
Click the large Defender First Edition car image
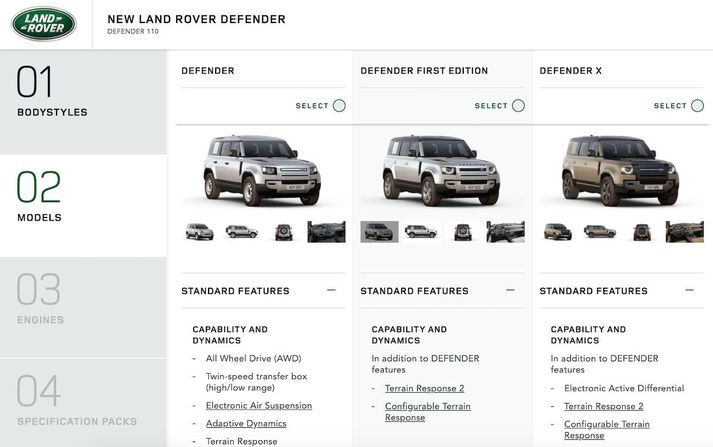point(441,171)
